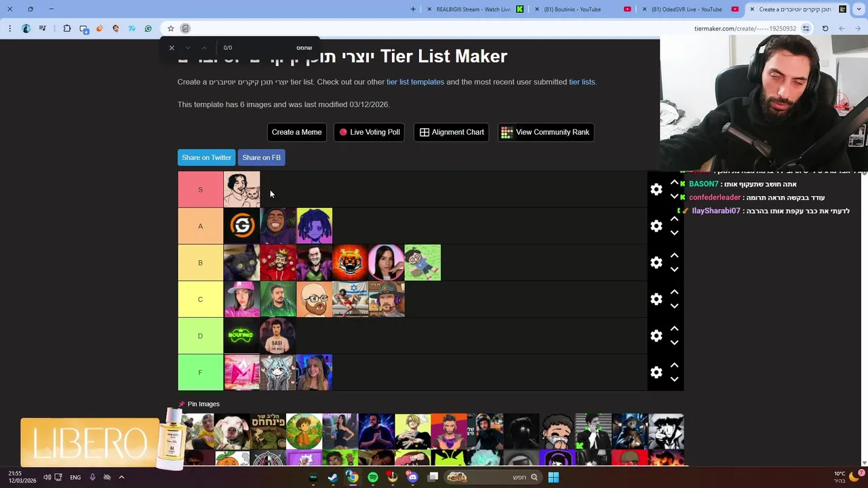Open settings gear for F tier row
The width and height of the screenshot is (868, 488).
pyautogui.click(x=656, y=372)
